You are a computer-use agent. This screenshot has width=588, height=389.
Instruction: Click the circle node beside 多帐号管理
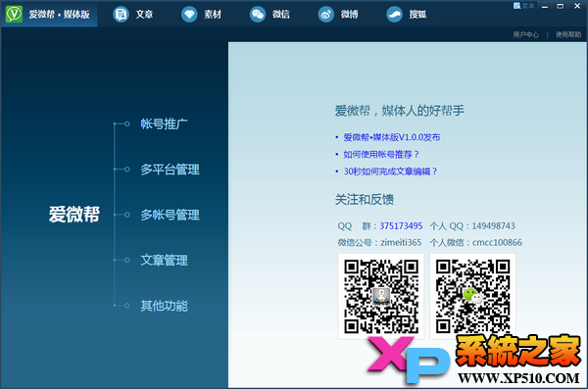(126, 215)
